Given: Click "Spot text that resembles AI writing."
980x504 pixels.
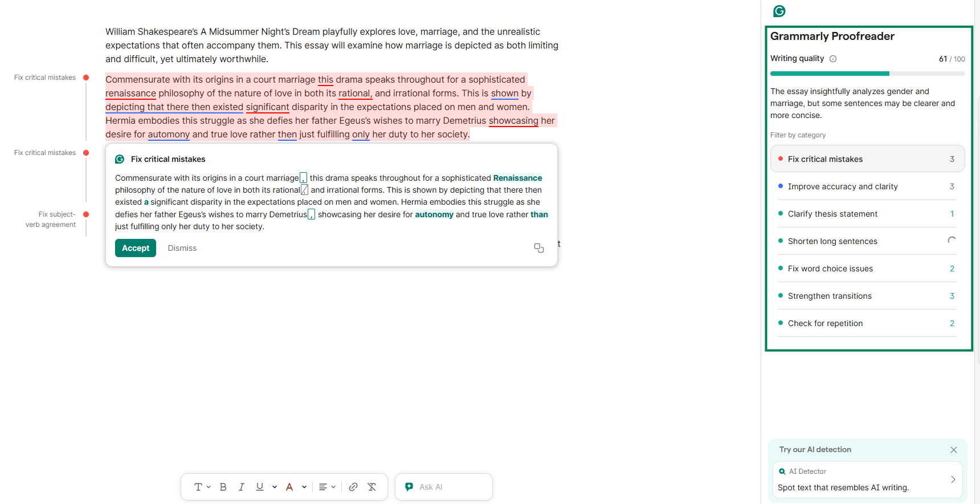Looking at the screenshot, I should point(843,487).
